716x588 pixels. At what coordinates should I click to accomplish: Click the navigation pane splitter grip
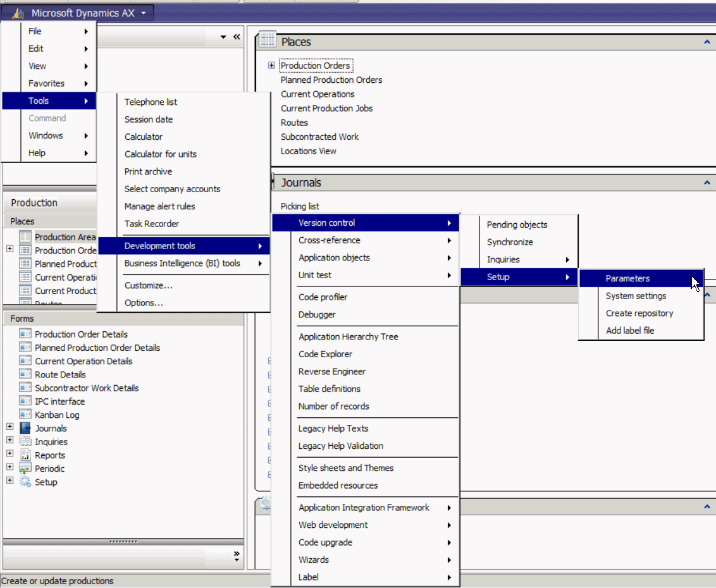(123, 541)
